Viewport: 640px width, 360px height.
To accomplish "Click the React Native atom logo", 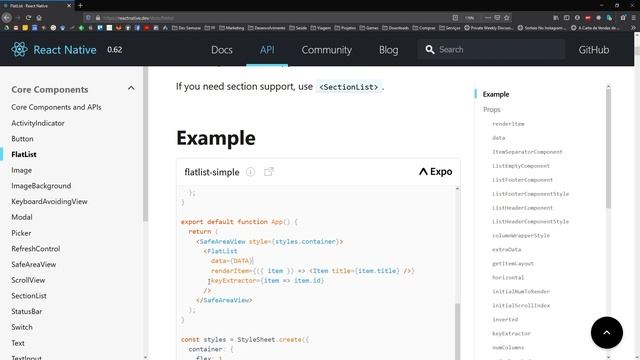I will pos(19,49).
